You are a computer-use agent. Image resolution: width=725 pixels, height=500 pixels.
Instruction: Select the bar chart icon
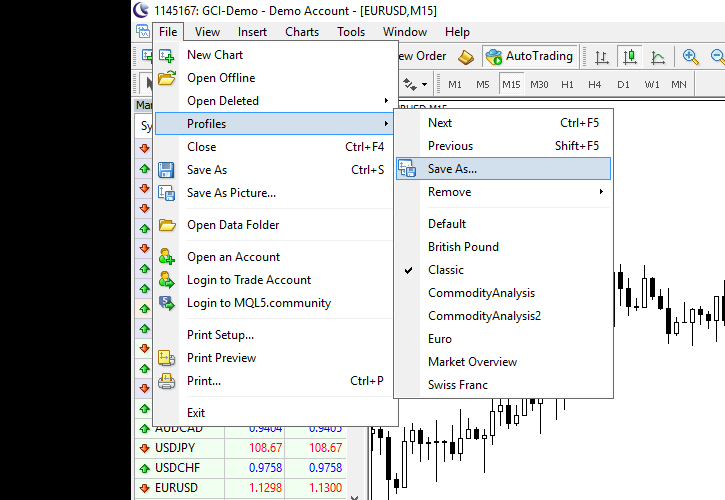tap(601, 57)
